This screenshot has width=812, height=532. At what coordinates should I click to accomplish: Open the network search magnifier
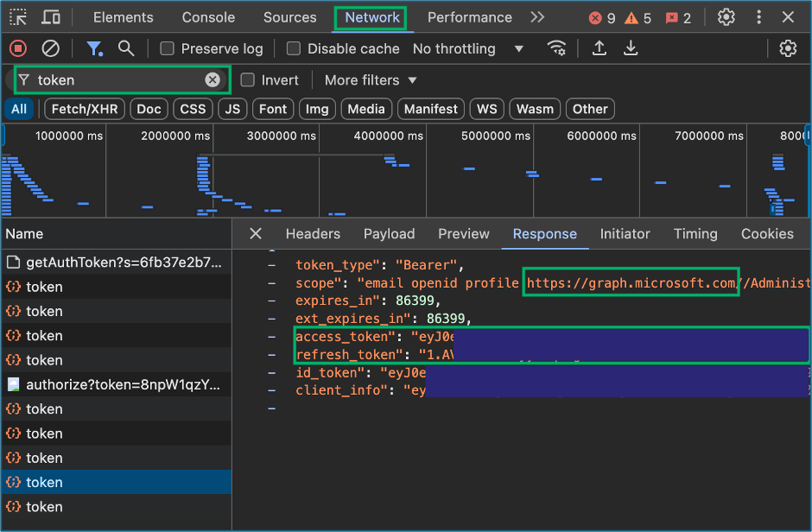tap(126, 48)
